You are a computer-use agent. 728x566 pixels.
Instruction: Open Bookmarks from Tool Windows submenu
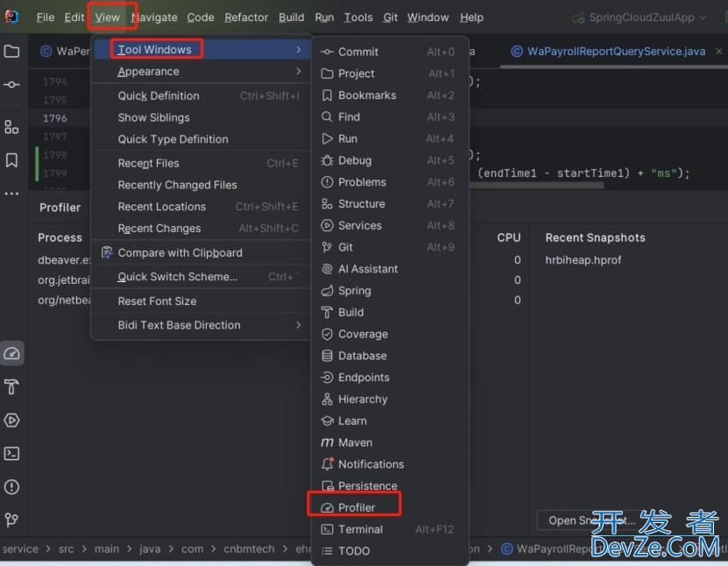(390, 96)
